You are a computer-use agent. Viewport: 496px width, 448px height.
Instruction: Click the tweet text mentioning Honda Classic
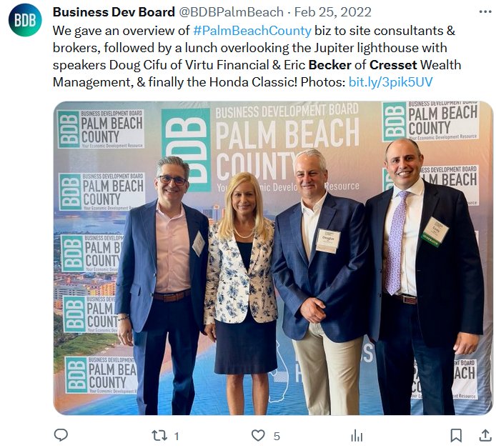click(x=253, y=82)
